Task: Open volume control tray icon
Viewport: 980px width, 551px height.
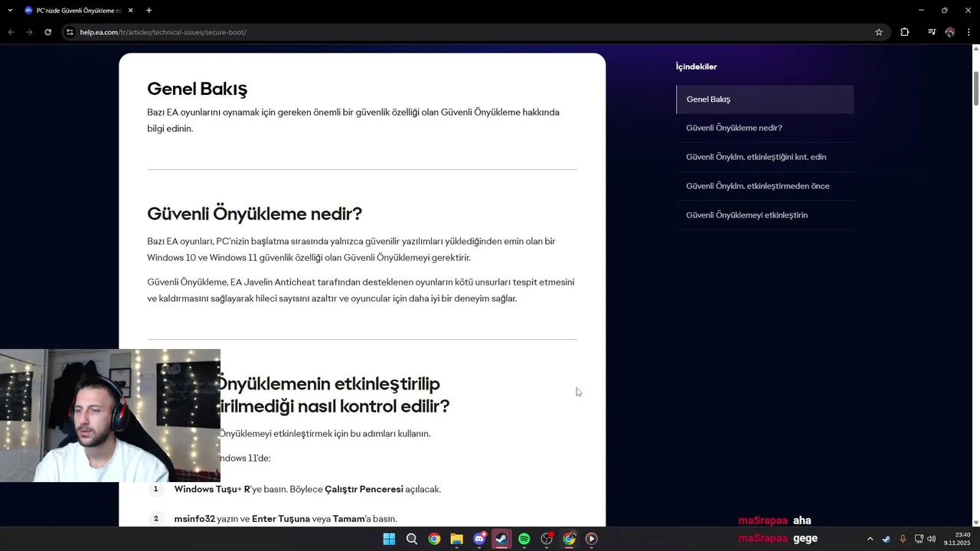Action: [x=932, y=539]
